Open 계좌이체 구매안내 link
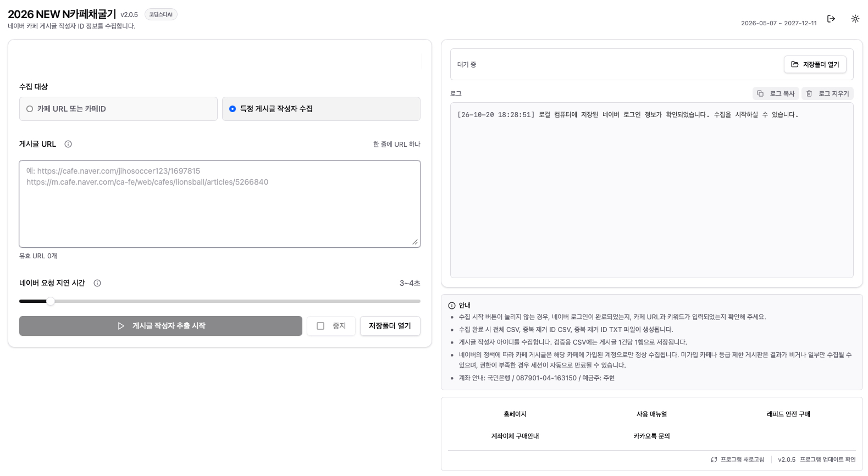Image resolution: width=868 pixels, height=476 pixels. click(x=515, y=436)
